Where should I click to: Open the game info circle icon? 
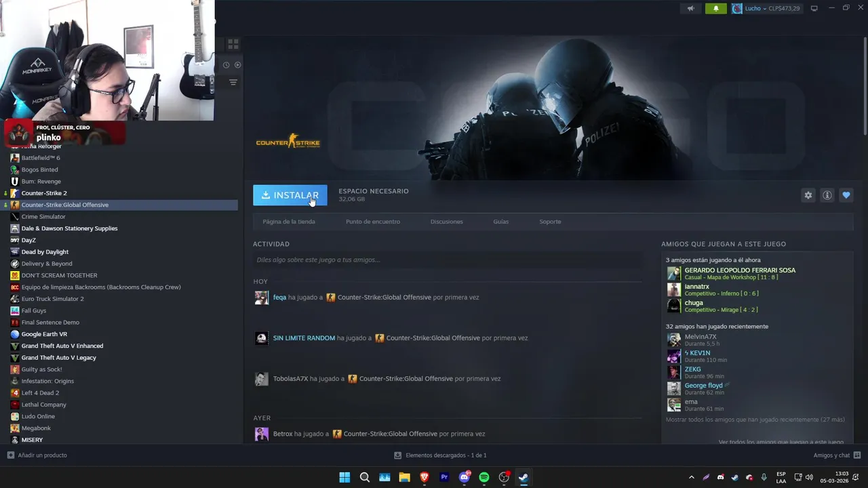pyautogui.click(x=827, y=195)
